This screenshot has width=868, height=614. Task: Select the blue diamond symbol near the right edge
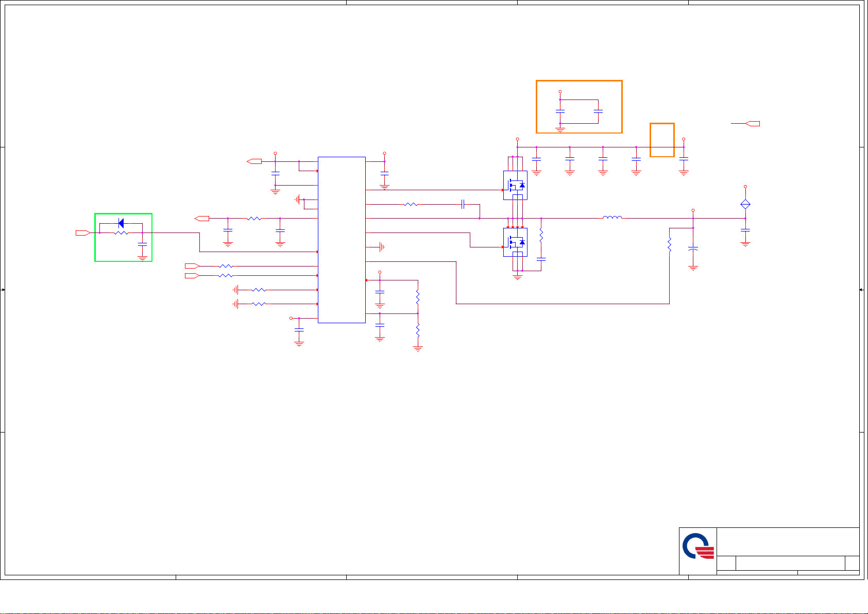coord(745,204)
